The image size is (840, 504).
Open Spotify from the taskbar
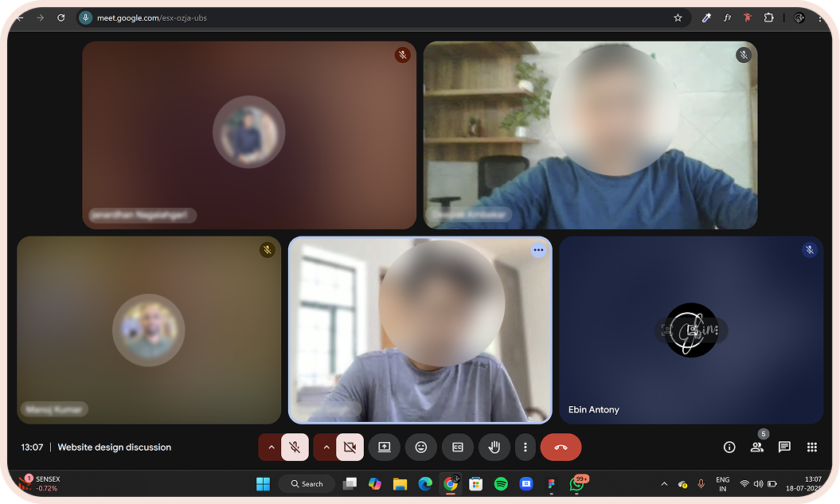(501, 483)
